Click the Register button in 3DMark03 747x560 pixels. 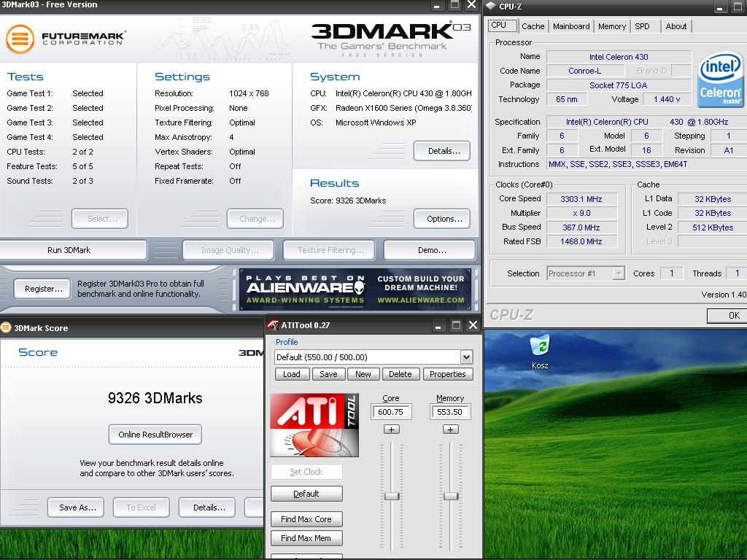(43, 289)
